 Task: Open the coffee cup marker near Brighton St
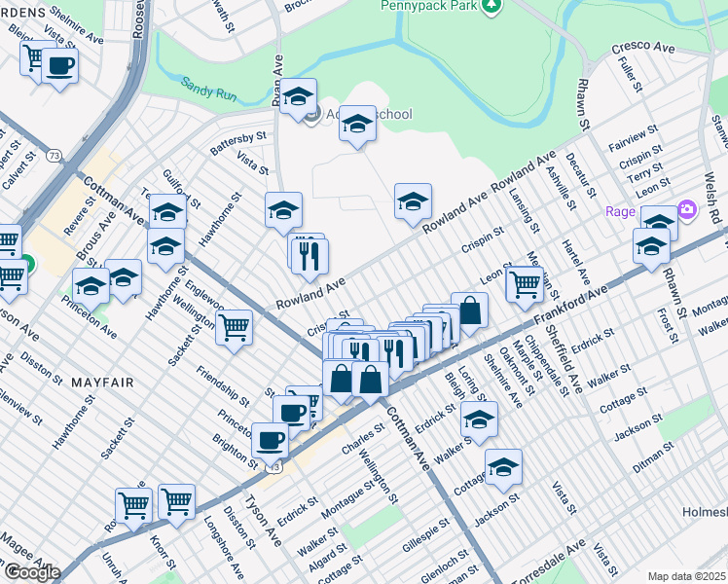(x=271, y=440)
